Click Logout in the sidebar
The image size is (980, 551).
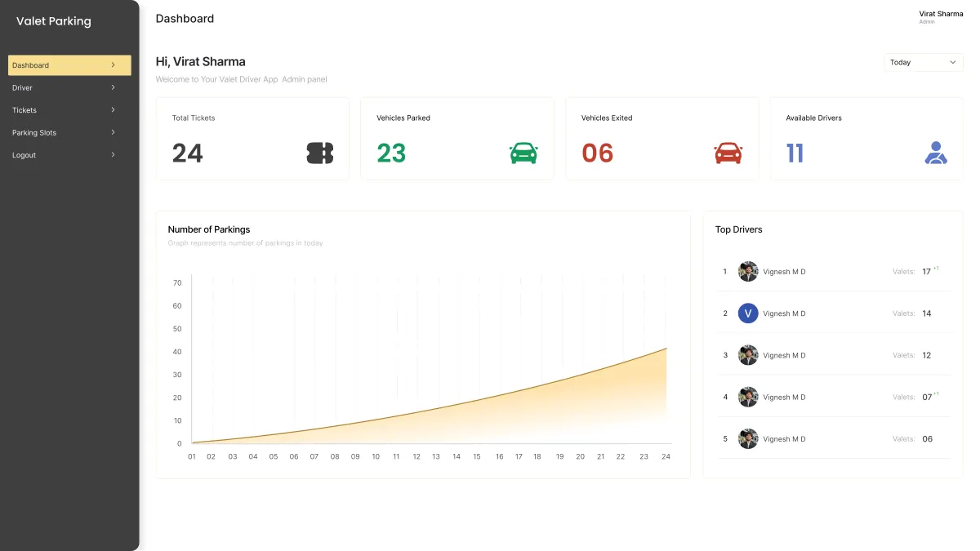coord(69,154)
